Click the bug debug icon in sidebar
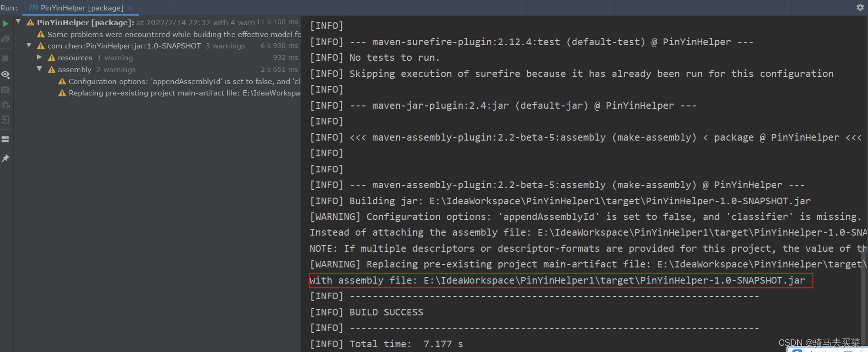Viewport: 868px width, 352px height. click(x=6, y=105)
